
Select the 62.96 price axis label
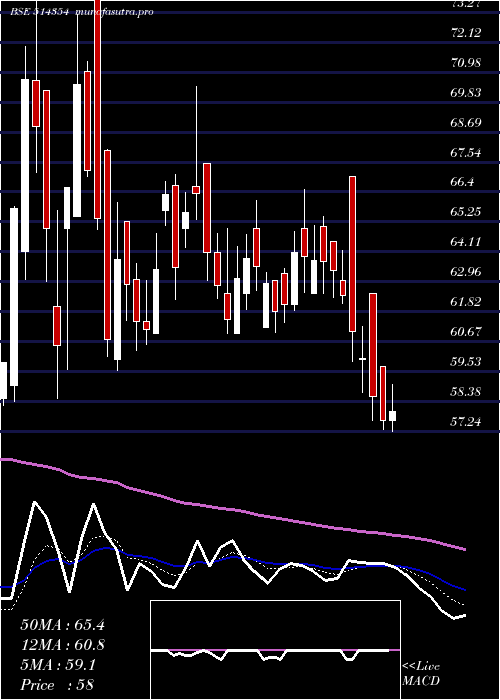[x=467, y=271]
